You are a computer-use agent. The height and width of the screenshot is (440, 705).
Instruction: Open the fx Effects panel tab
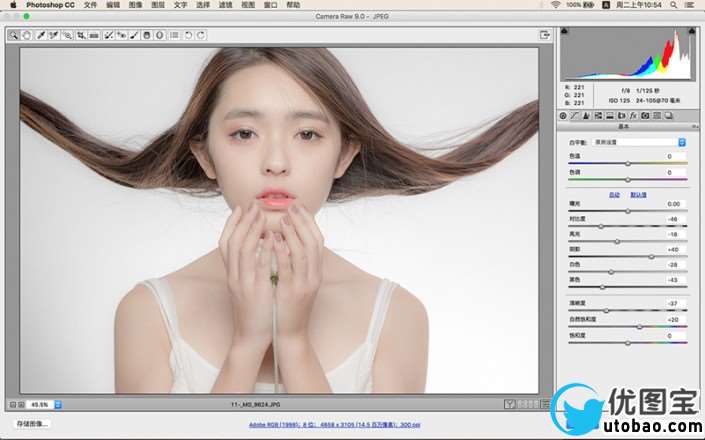point(633,116)
